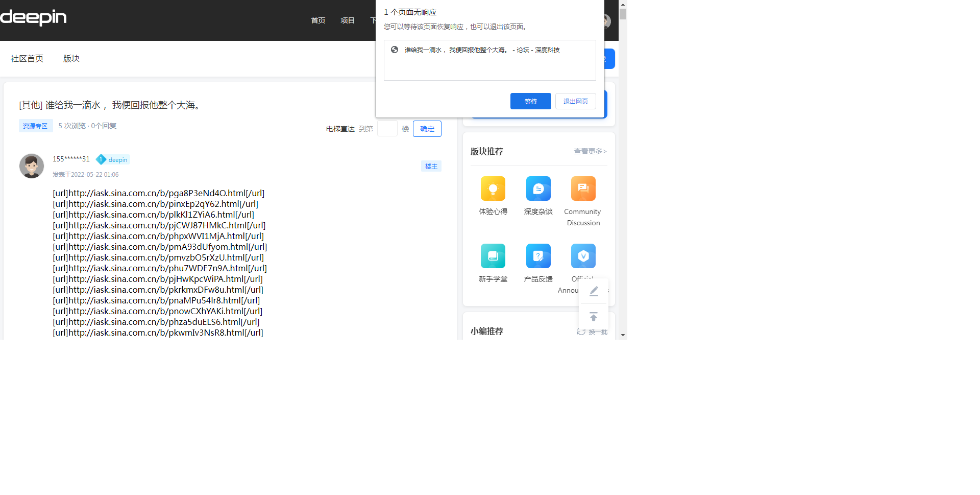Image resolution: width=980 pixels, height=495 pixels.
Task: Click the URL line ending pkrkmxDFw8u.html
Action: click(x=158, y=290)
